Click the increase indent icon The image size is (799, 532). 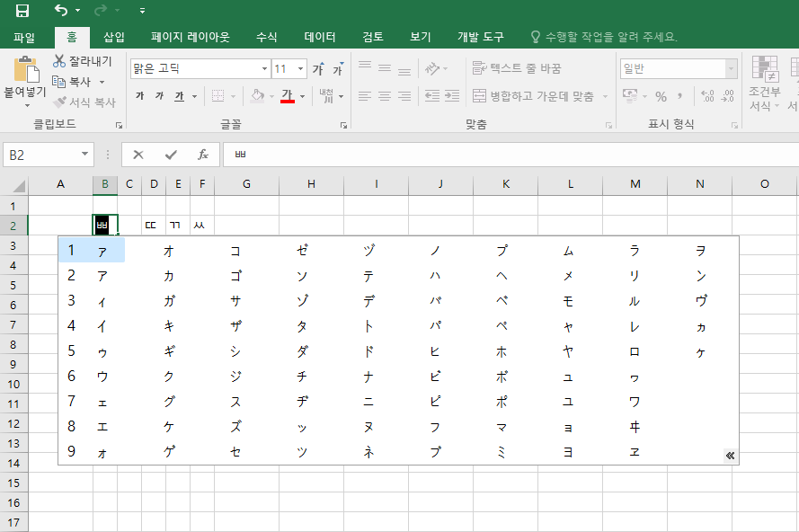[452, 96]
